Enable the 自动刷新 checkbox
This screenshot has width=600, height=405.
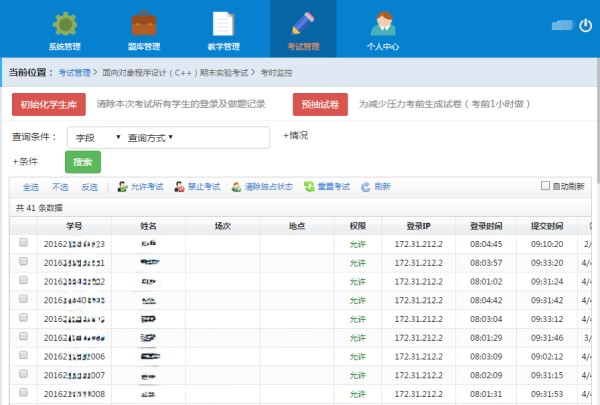545,186
